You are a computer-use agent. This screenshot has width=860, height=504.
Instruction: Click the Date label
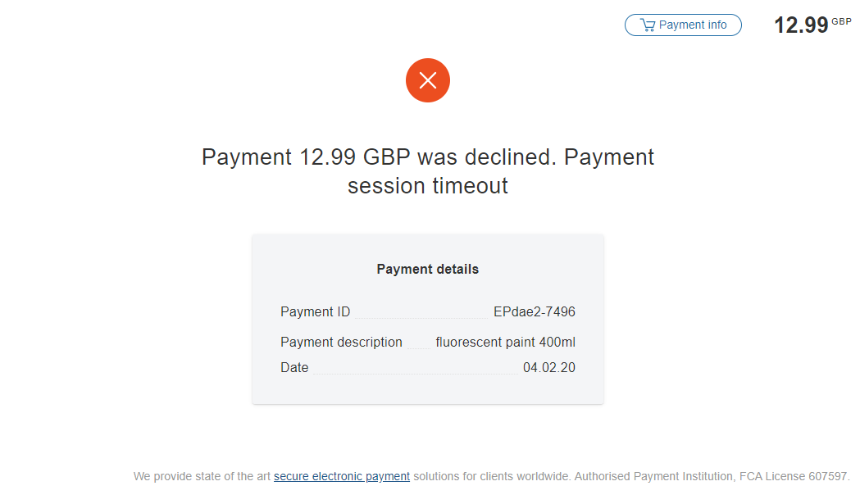(x=294, y=368)
